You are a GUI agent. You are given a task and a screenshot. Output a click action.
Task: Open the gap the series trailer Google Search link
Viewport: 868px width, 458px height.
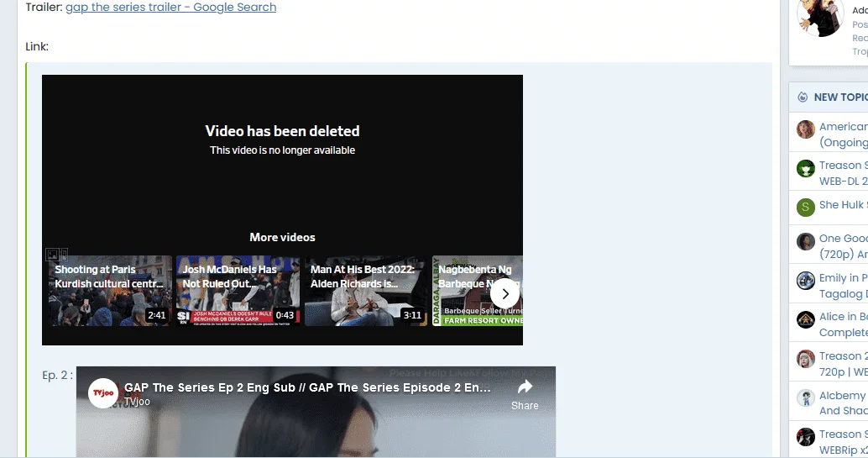[x=170, y=8]
